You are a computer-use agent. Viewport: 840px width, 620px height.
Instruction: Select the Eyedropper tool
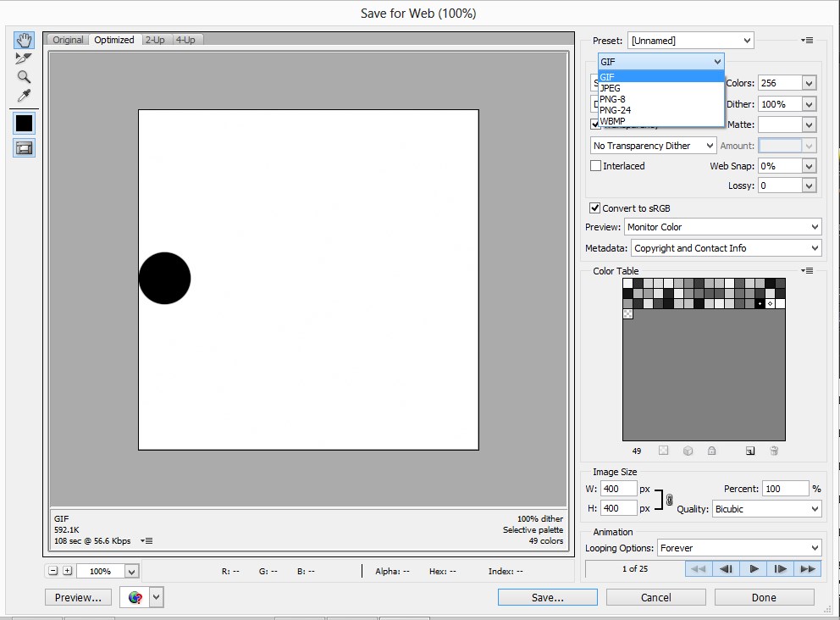(24, 96)
